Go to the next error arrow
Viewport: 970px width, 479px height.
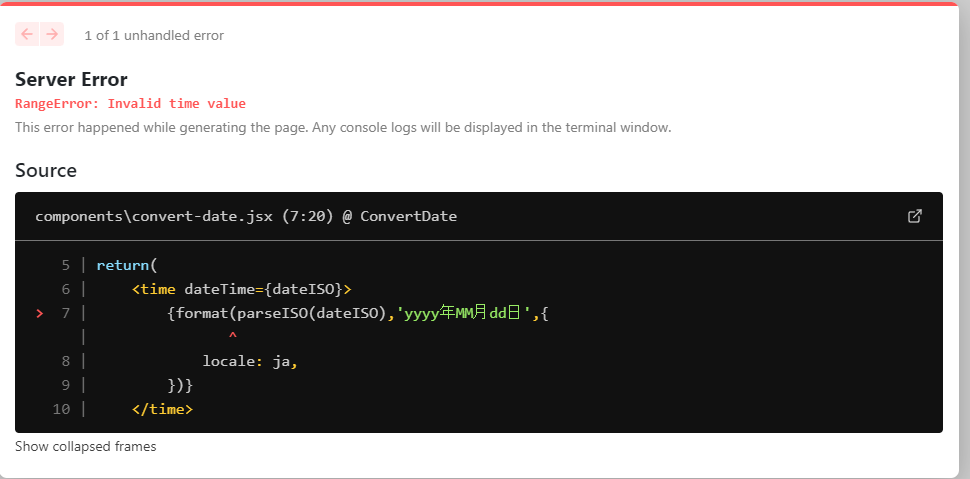coord(52,35)
